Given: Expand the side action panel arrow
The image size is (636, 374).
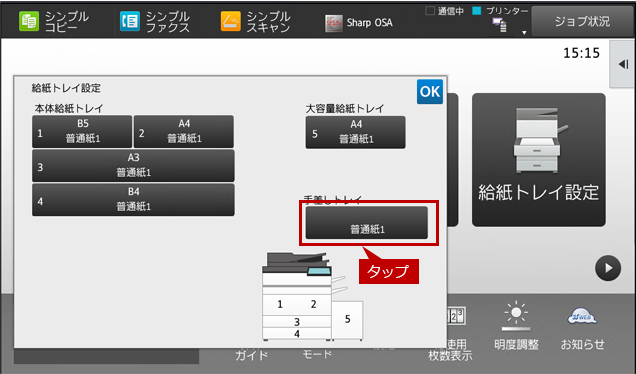Looking at the screenshot, I should coord(623,64).
